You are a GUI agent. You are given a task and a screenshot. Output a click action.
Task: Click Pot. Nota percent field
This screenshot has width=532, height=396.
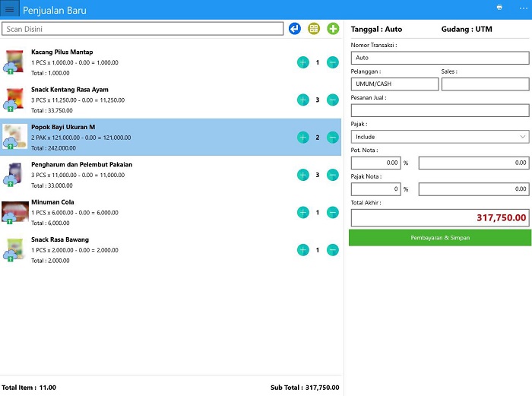376,163
